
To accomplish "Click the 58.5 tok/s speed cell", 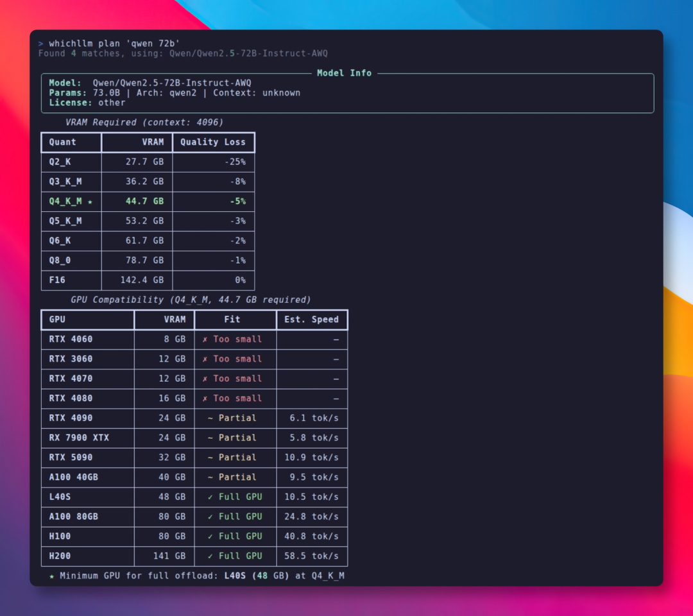I will pyautogui.click(x=311, y=556).
